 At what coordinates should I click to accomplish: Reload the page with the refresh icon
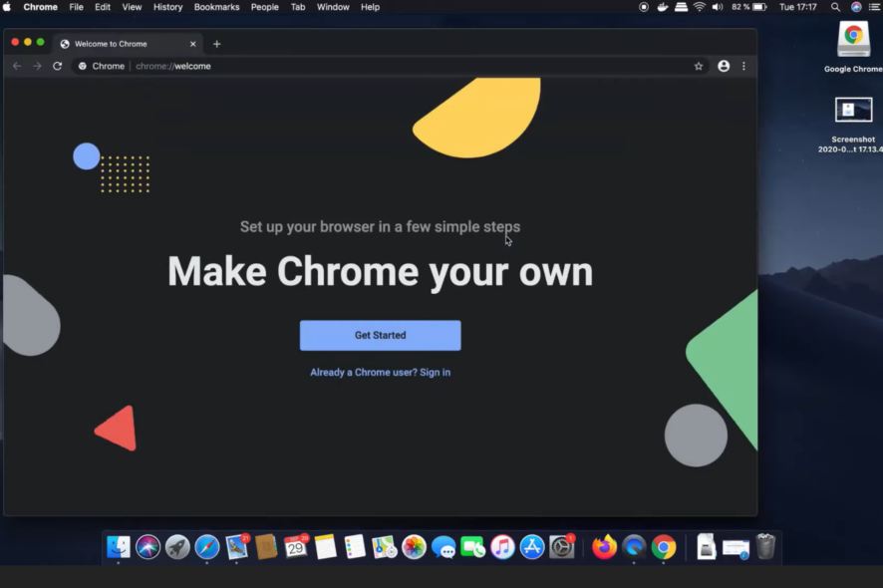point(57,66)
